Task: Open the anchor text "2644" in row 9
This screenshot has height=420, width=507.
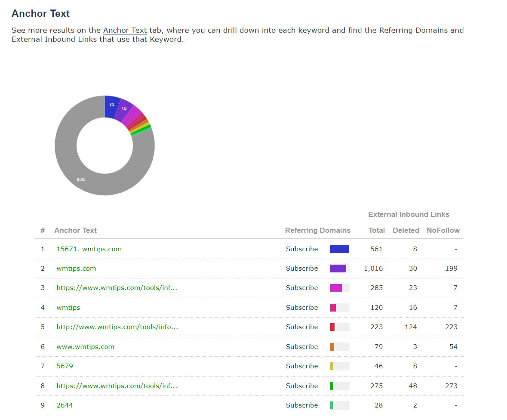Action: click(65, 405)
